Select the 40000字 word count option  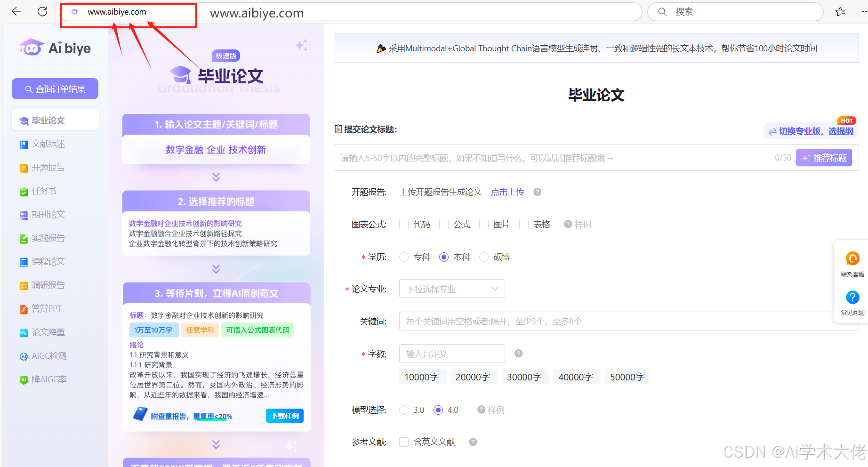coord(576,376)
